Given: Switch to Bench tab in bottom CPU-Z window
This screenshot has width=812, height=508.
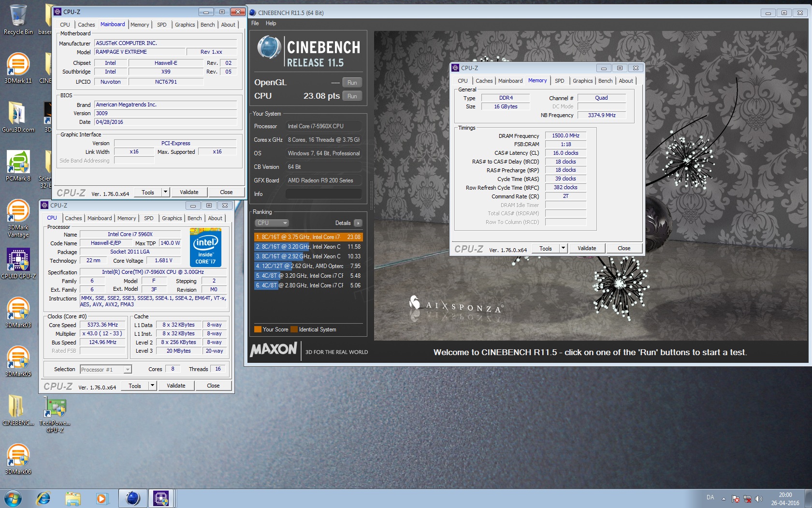Looking at the screenshot, I should point(194,218).
